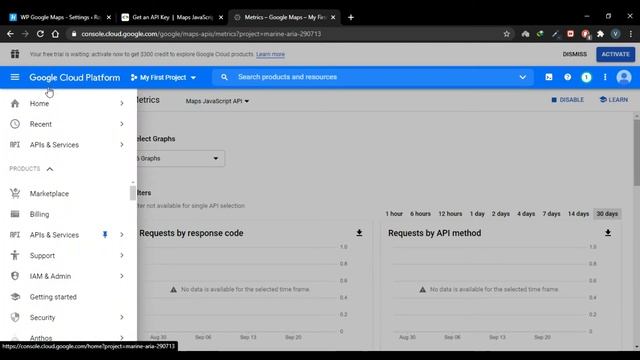Open pinned APIs & Services under Products
This screenshot has height=360, width=640.
[54, 235]
